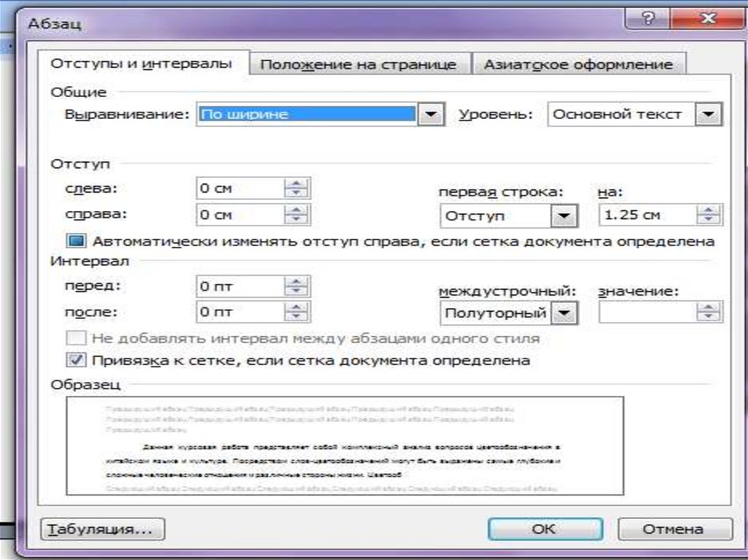Open первая строка dropdown arrow
This screenshot has height=560, width=748.
click(x=565, y=215)
